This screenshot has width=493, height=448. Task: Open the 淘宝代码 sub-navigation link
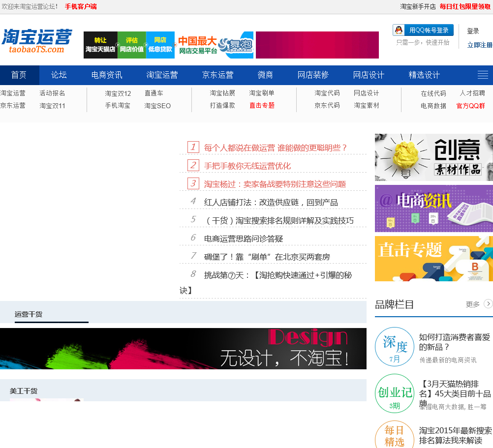[327, 93]
